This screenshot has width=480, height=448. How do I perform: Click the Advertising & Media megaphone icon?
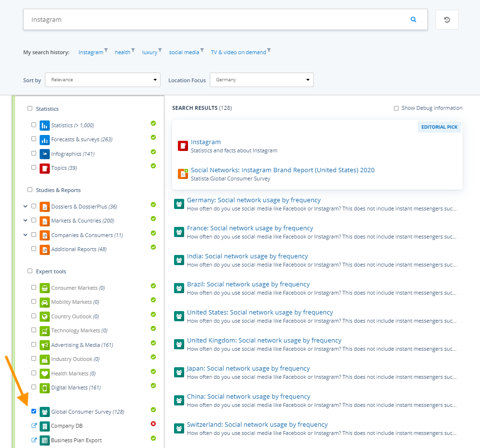click(44, 345)
